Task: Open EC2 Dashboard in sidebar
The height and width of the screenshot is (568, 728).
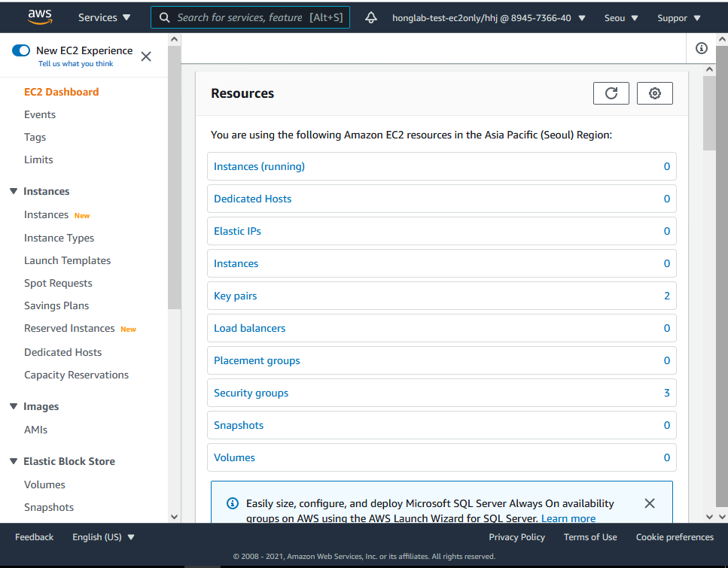Action: [x=61, y=92]
